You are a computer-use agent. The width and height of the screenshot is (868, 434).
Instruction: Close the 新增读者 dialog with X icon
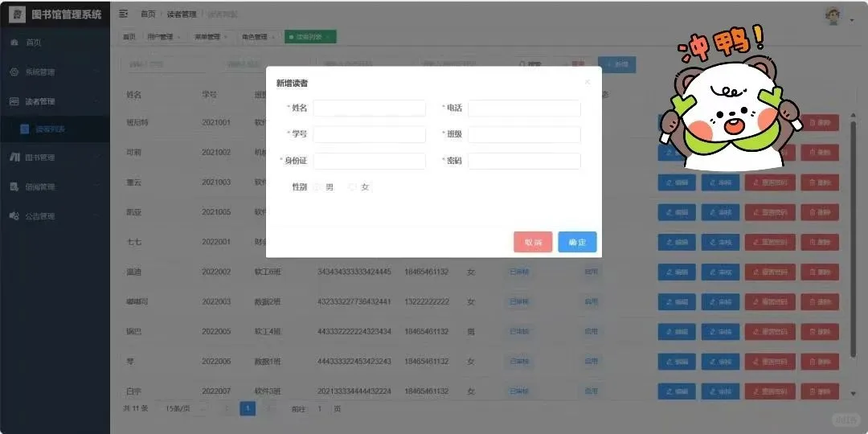(588, 82)
